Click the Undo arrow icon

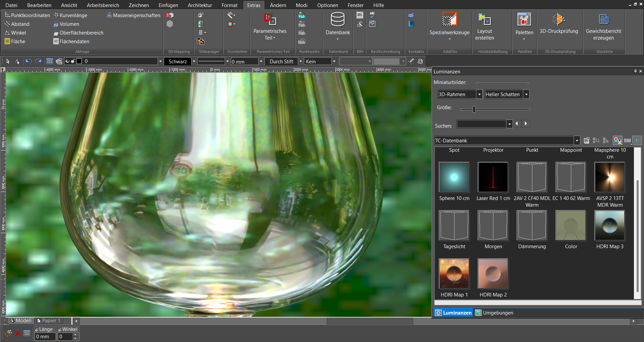(x=29, y=61)
